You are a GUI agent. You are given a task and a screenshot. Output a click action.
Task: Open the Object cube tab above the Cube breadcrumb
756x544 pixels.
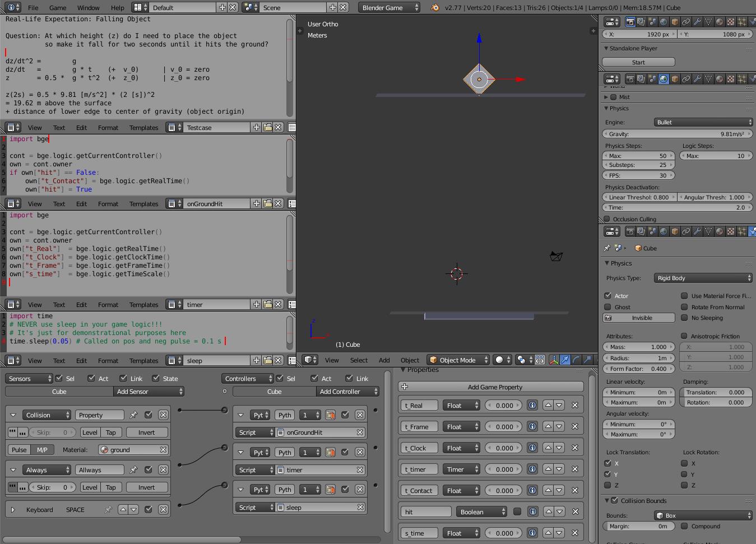pos(675,231)
